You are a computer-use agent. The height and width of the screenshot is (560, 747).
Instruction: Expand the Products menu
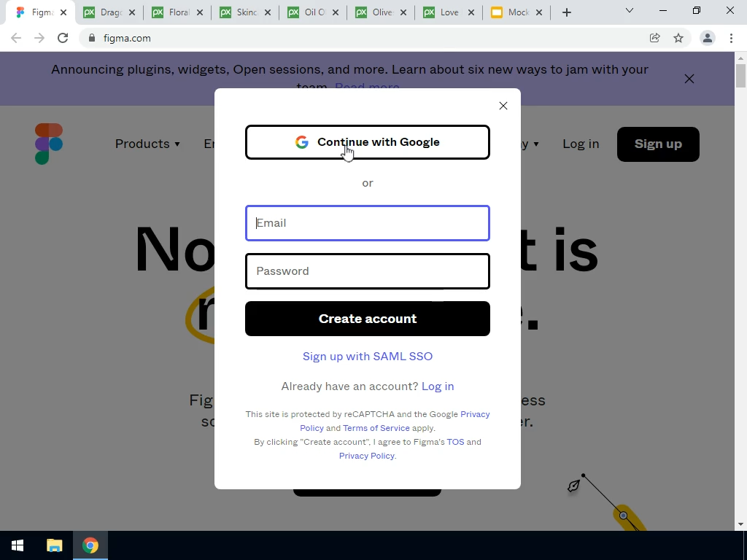147,144
